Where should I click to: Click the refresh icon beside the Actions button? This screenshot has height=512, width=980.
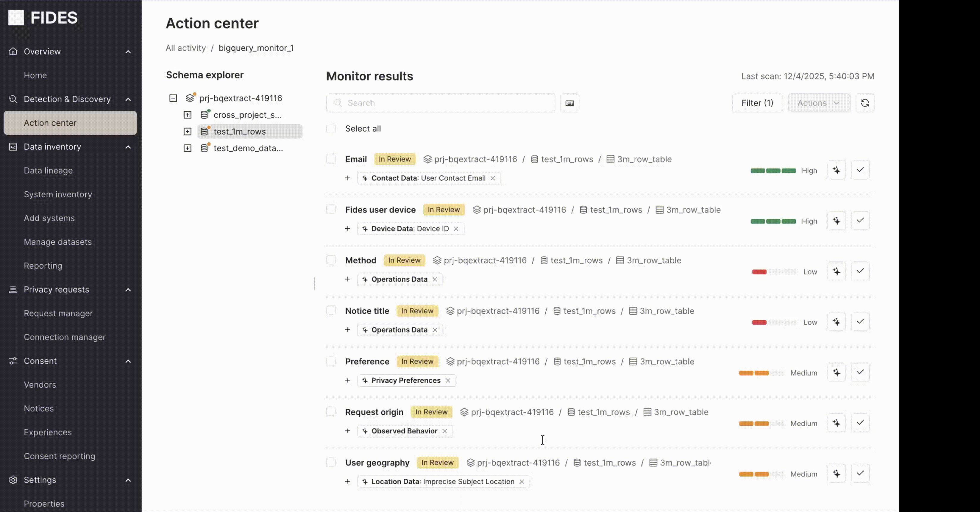pyautogui.click(x=865, y=103)
